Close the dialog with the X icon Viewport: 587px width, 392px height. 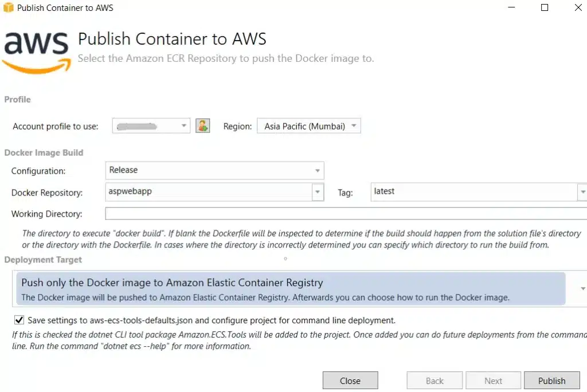coord(578,7)
